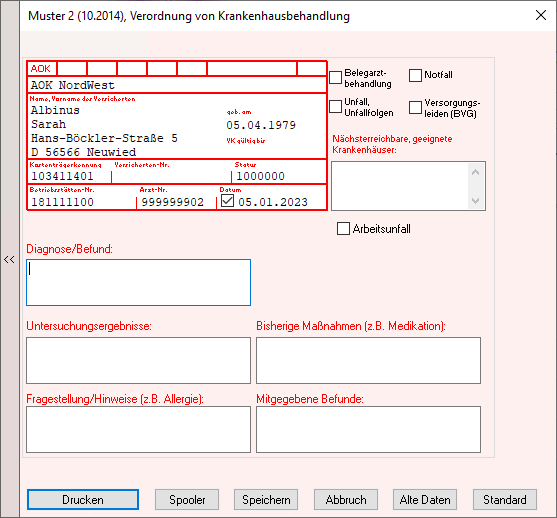Load Alte Daten
Screen dimensions: 557x518
pyautogui.click(x=425, y=500)
